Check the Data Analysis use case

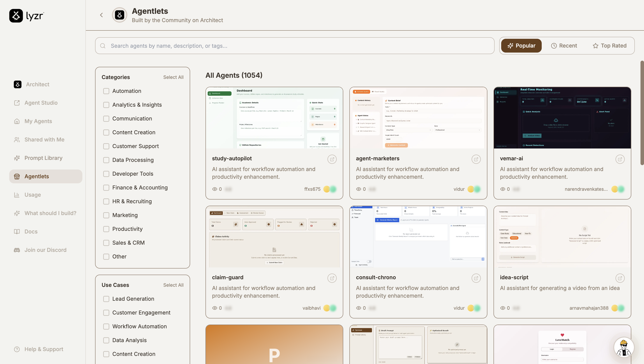106,340
